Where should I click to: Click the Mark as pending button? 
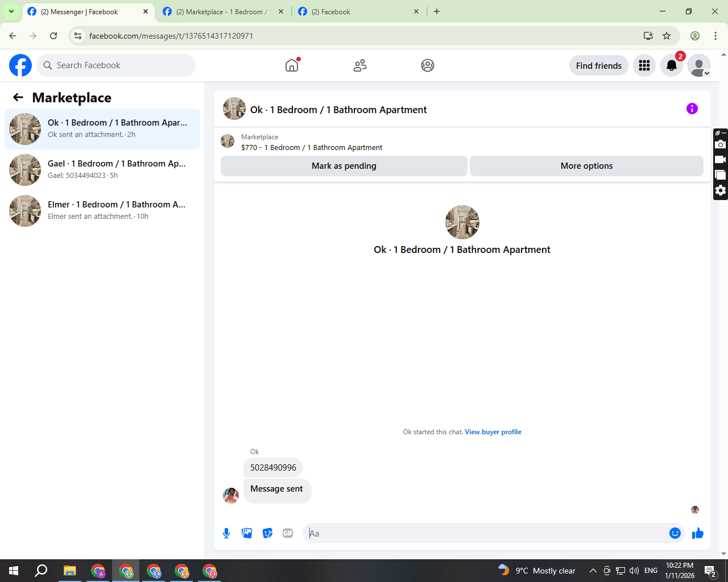344,166
